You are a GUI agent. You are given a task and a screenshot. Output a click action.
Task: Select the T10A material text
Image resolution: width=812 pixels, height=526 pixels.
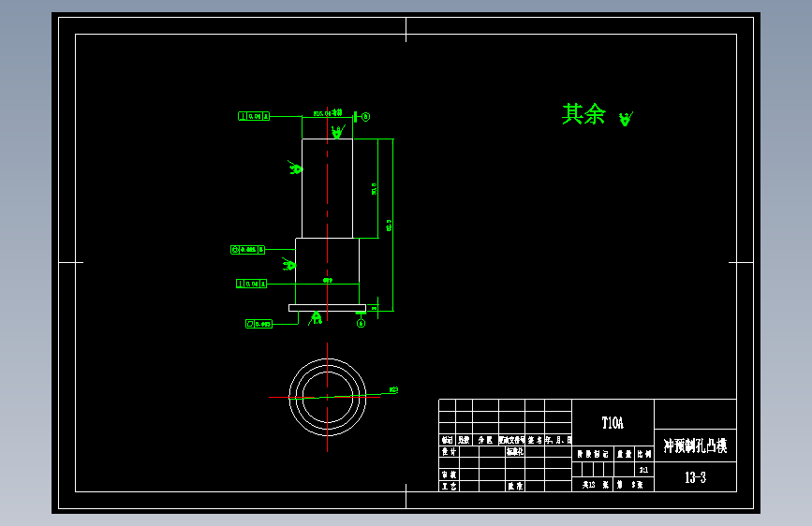[613, 423]
